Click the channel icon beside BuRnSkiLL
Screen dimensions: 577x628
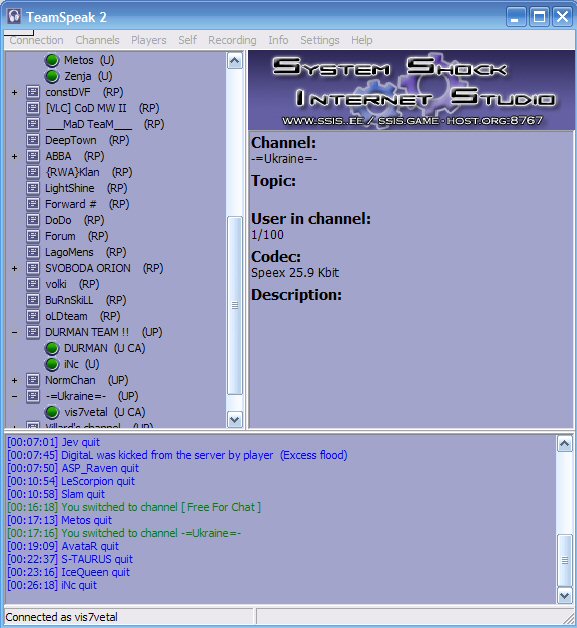pyautogui.click(x=33, y=300)
